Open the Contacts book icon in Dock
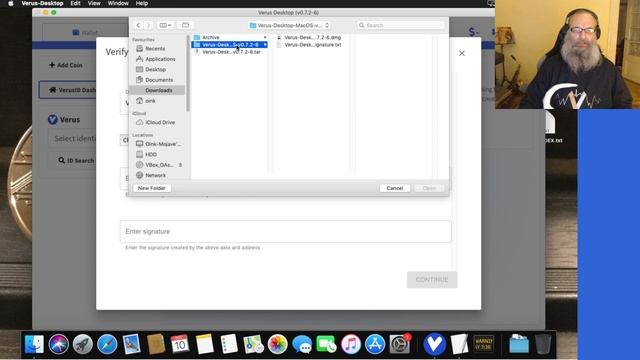The height and width of the screenshot is (360, 640). [156, 344]
